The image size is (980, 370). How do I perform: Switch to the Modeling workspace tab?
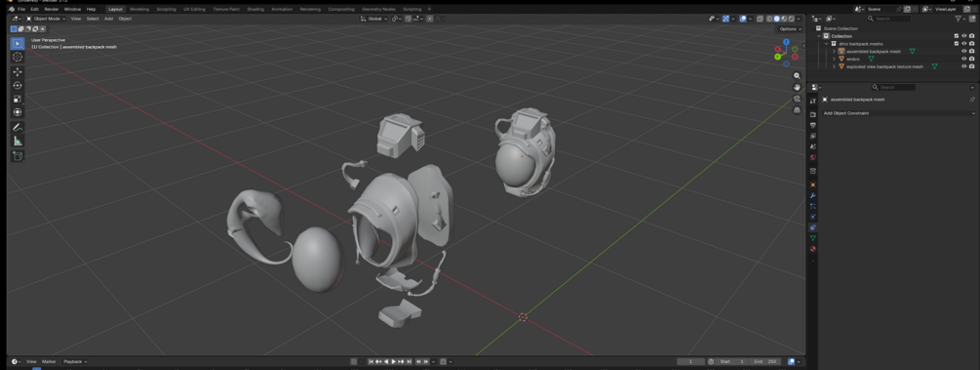[139, 10]
